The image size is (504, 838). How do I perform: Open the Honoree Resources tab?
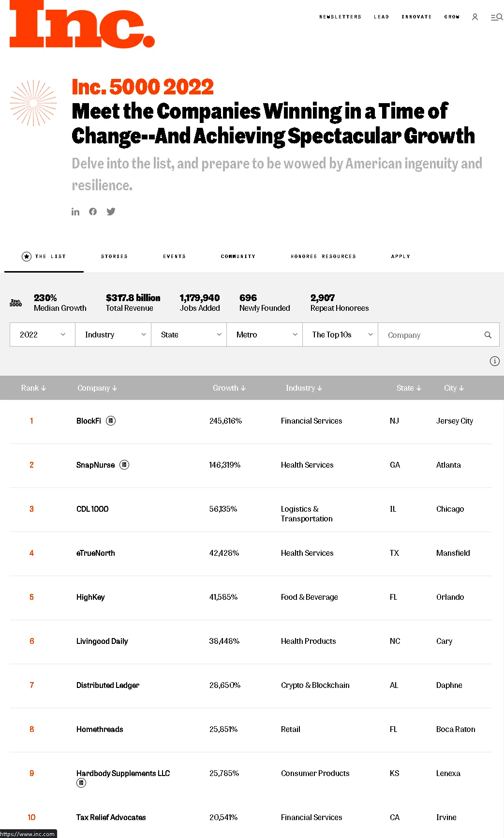[x=323, y=257]
